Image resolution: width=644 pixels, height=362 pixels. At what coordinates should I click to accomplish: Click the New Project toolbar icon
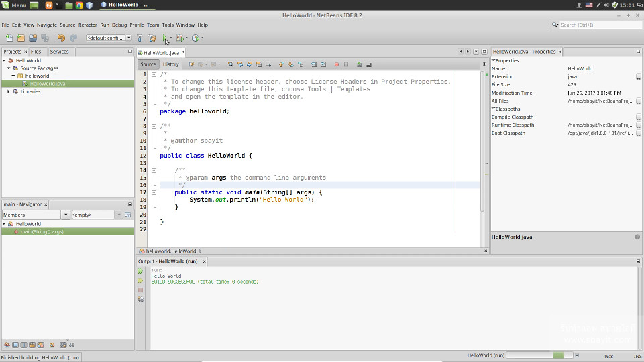tap(21, 38)
